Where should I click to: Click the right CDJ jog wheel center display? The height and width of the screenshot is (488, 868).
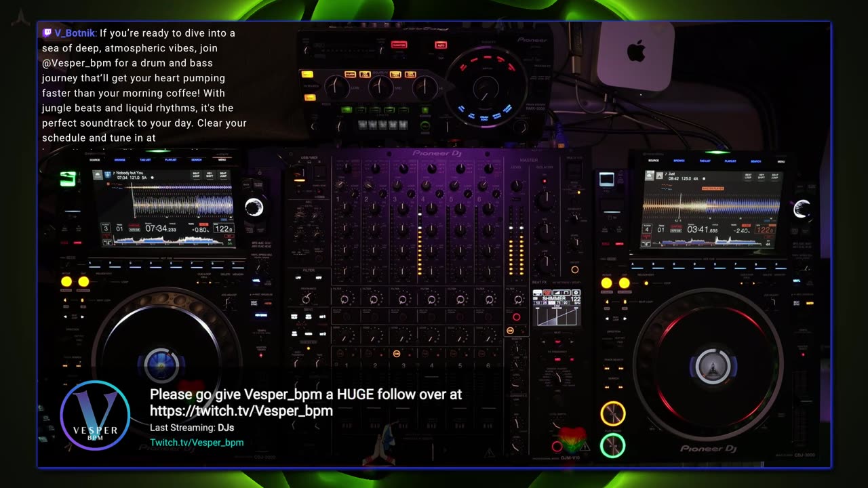[713, 366]
